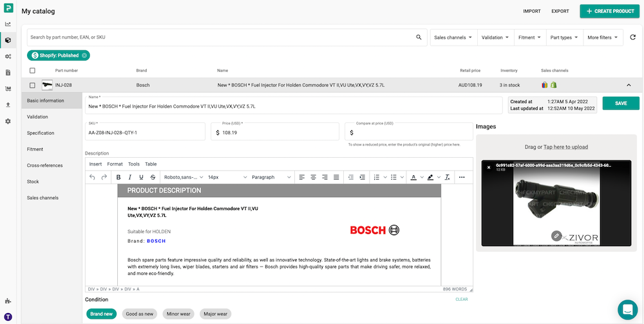Align description text left
The height and width of the screenshot is (324, 644).
(x=302, y=177)
